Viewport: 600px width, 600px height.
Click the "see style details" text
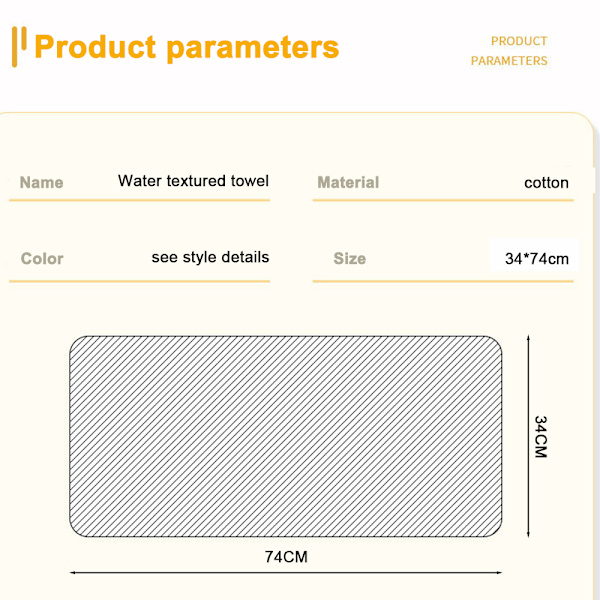(x=210, y=257)
